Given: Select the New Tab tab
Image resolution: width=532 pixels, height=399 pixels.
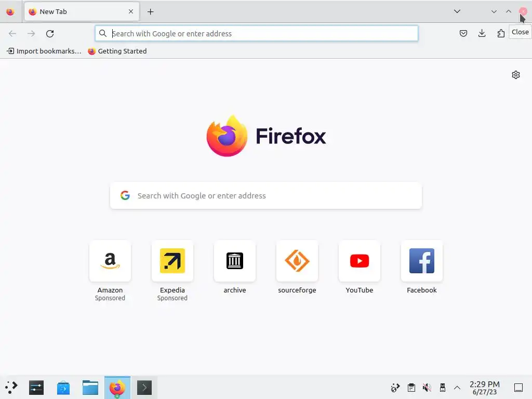Looking at the screenshot, I should coord(82,12).
